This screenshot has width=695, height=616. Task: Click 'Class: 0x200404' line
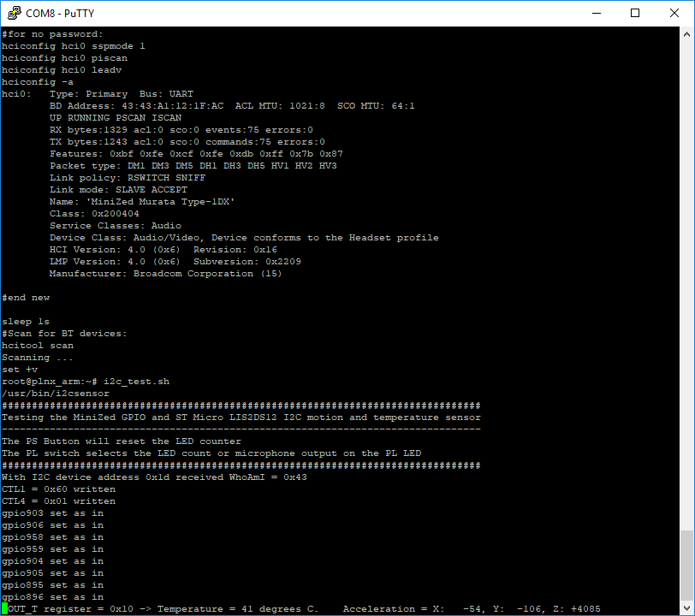tap(94, 214)
